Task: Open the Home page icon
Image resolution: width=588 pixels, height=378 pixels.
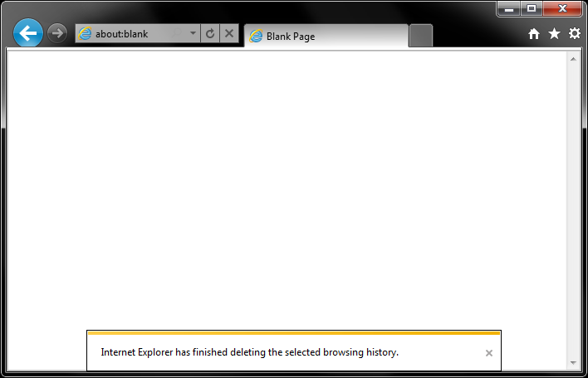Action: tap(534, 34)
